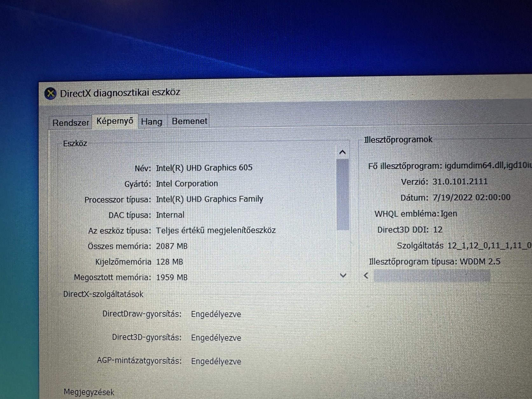
Task: Click the Illesztőprogramok group heading
Action: 398,140
